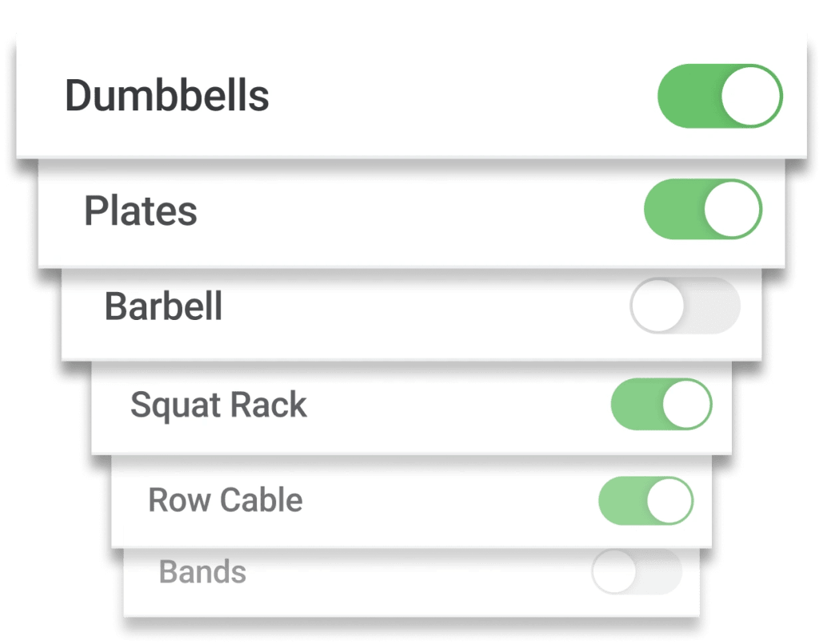Turn on the Bands toggle
This screenshot has height=644, width=819.
(636, 573)
